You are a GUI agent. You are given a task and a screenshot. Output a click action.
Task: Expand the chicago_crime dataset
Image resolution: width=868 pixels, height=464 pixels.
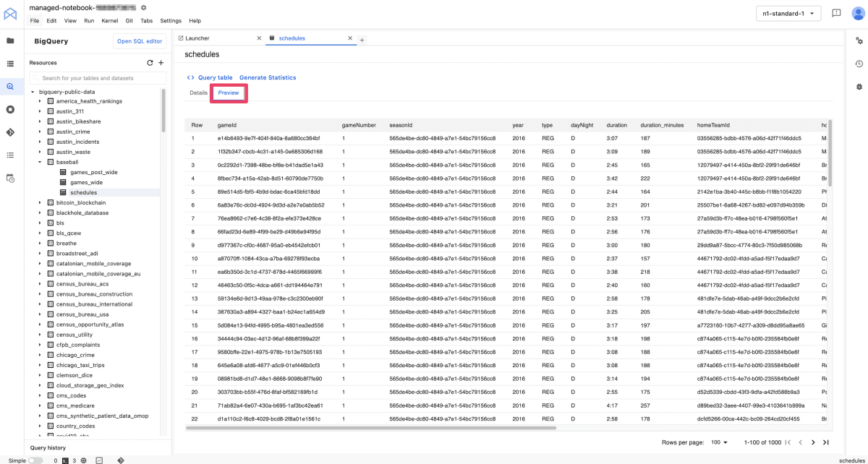pos(41,355)
